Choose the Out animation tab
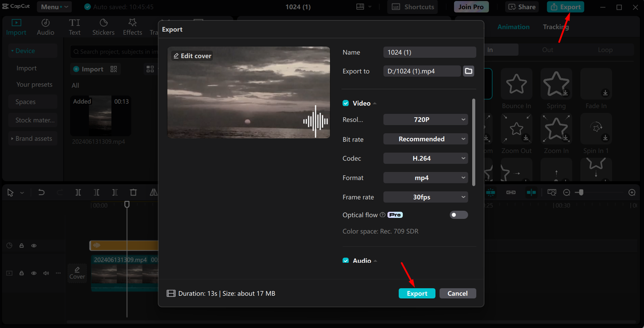 click(x=547, y=50)
